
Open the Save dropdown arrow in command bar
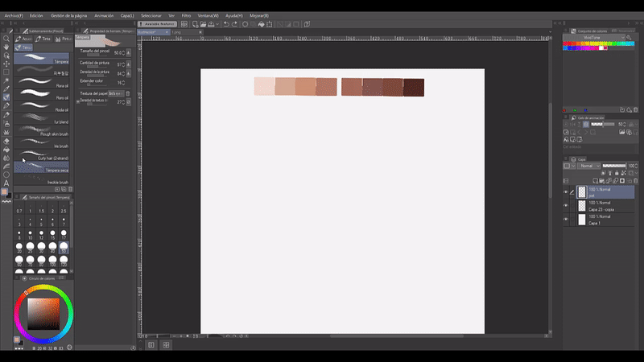pyautogui.click(x=217, y=24)
